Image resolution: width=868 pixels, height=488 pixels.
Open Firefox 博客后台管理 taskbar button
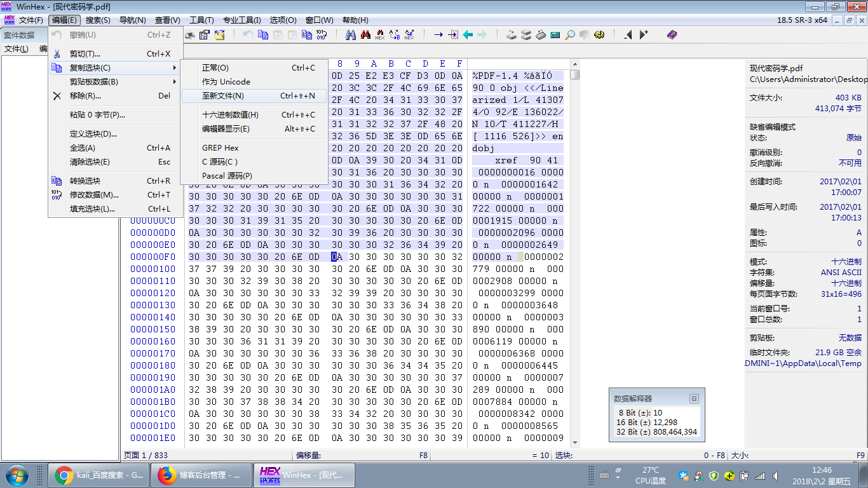coord(201,475)
